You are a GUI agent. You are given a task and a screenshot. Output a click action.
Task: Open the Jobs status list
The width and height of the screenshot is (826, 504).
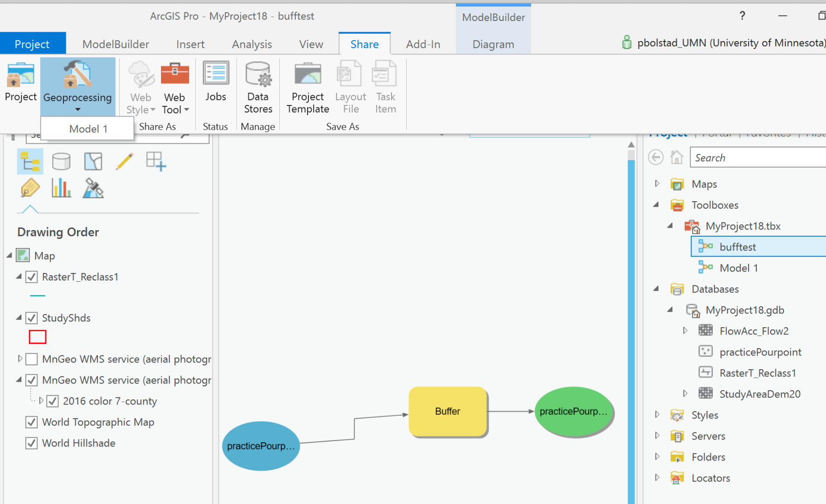pyautogui.click(x=216, y=82)
